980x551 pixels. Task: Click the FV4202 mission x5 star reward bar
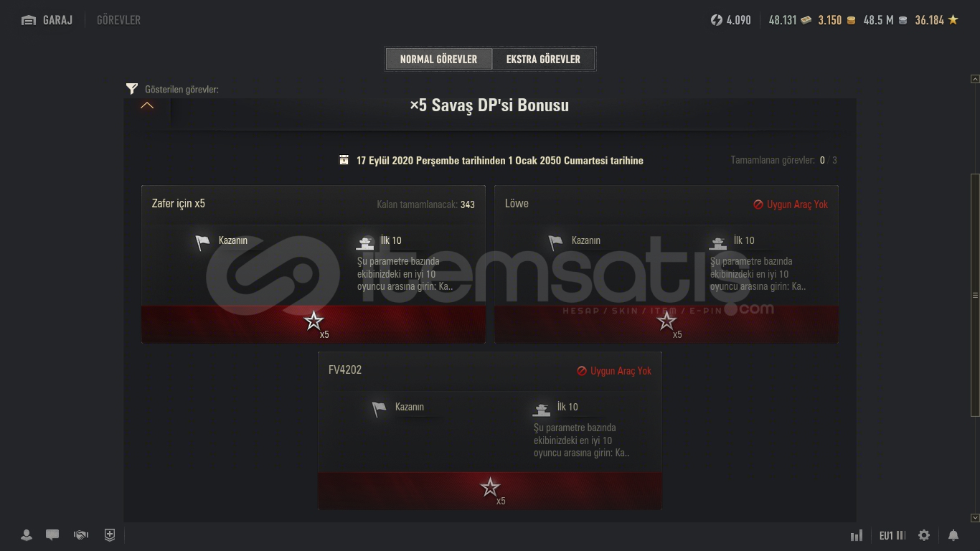490,491
